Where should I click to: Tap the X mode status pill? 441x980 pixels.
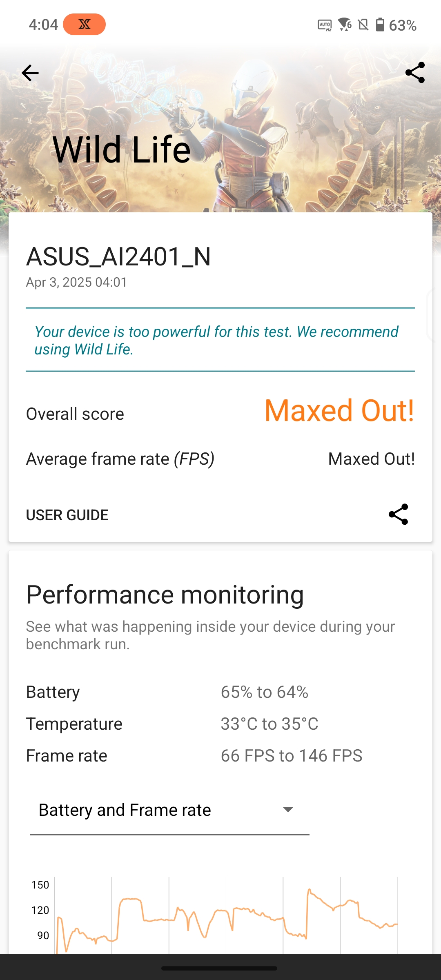tap(85, 24)
